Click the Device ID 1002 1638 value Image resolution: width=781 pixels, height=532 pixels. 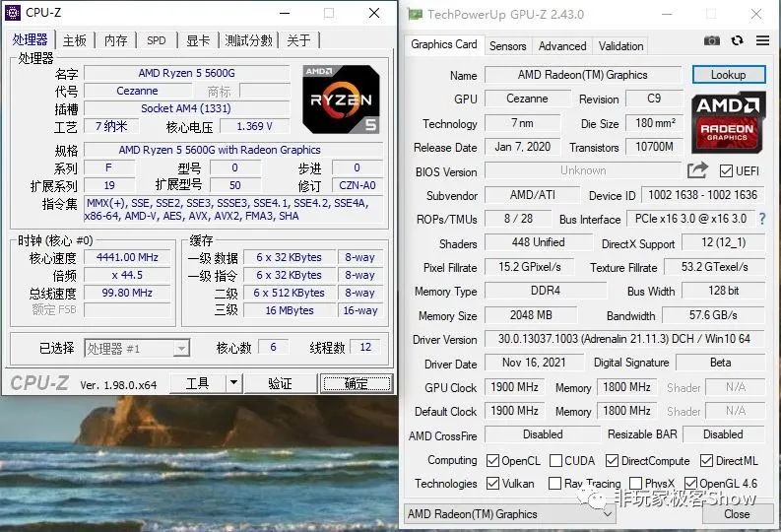(703, 195)
